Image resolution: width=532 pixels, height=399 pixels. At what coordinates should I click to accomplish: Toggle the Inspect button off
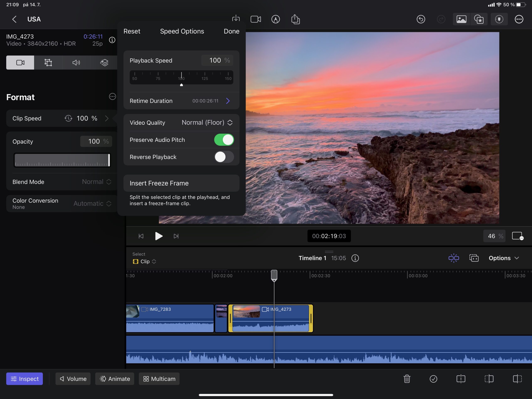[25, 379]
